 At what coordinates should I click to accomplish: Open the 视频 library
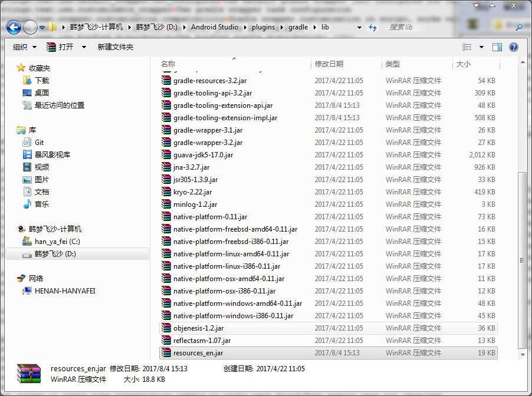tap(42, 167)
